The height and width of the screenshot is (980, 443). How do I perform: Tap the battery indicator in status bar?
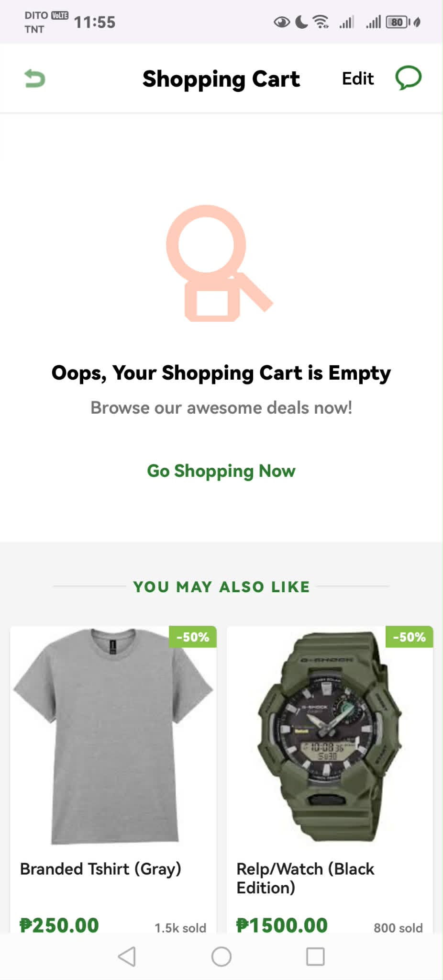[398, 22]
